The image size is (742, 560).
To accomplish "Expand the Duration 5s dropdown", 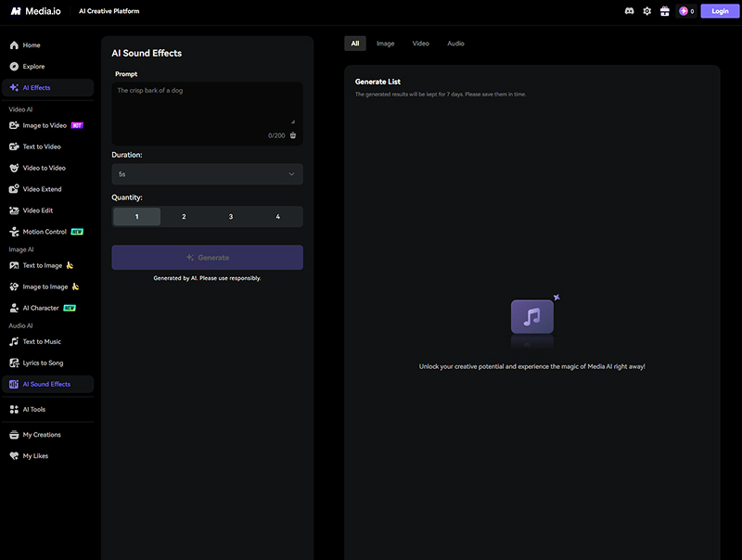I will pos(207,174).
